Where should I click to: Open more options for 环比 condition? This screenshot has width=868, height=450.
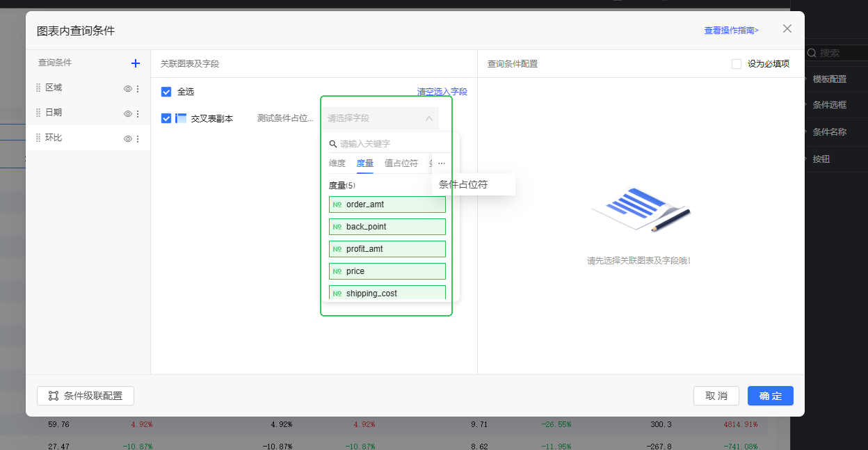pyautogui.click(x=138, y=139)
